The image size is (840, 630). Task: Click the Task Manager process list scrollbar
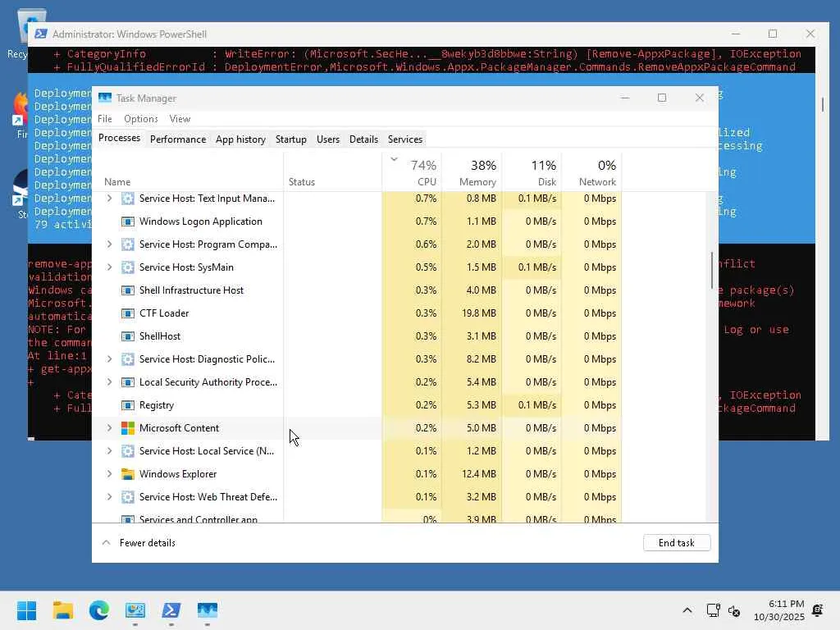(713, 271)
